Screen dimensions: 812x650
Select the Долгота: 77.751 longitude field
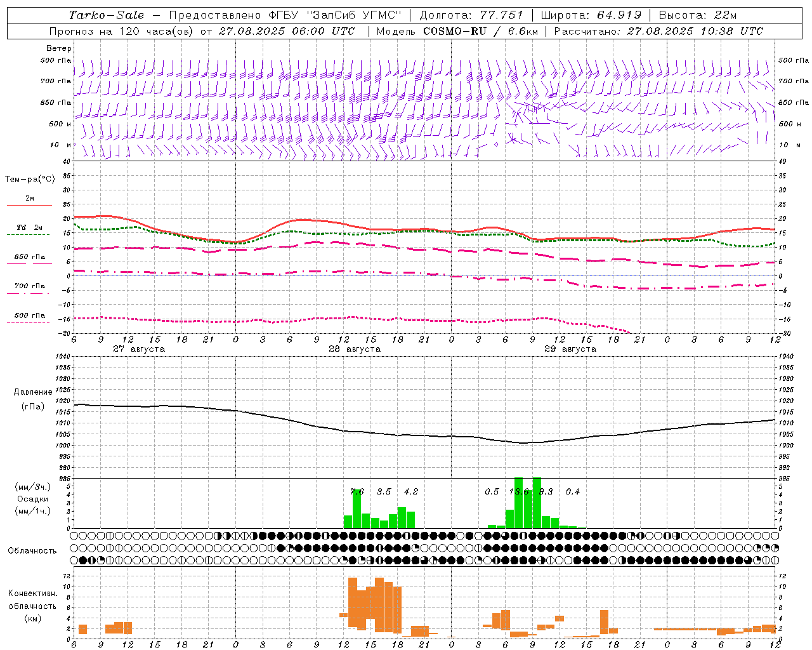(x=471, y=15)
